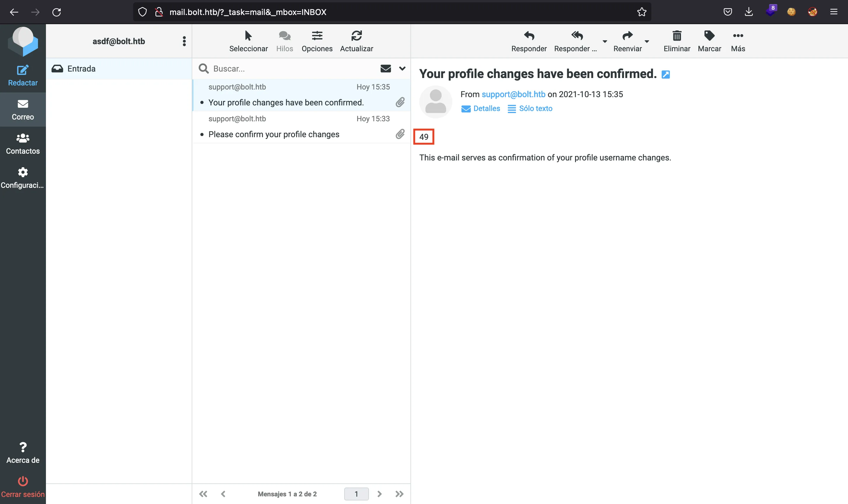Click attachment clip on confirmed message row

pos(400,102)
